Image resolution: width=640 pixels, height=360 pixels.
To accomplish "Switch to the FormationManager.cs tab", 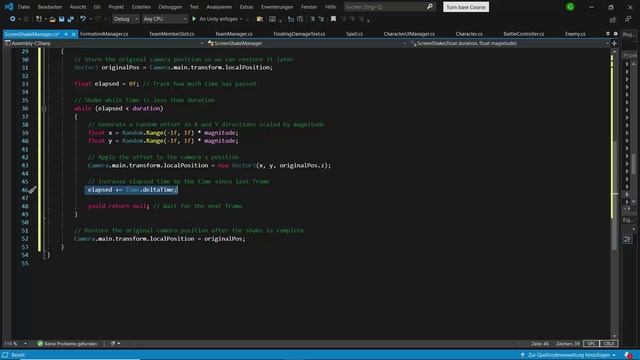I will tap(104, 34).
